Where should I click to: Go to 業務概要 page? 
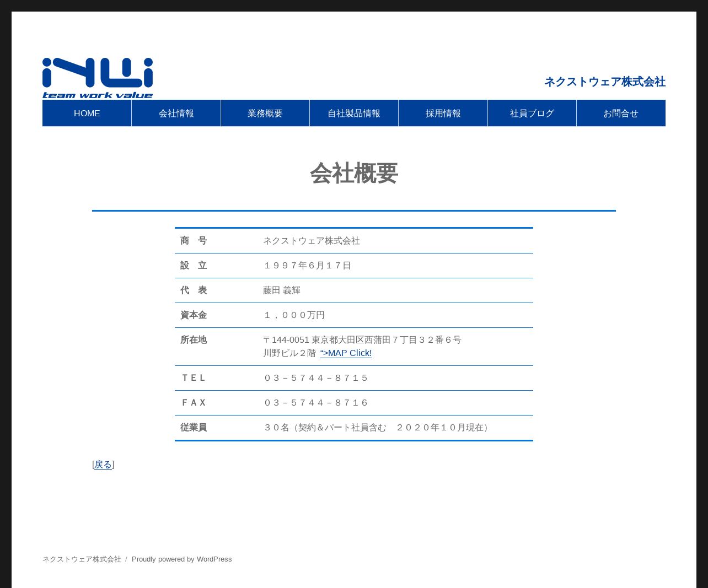(265, 113)
